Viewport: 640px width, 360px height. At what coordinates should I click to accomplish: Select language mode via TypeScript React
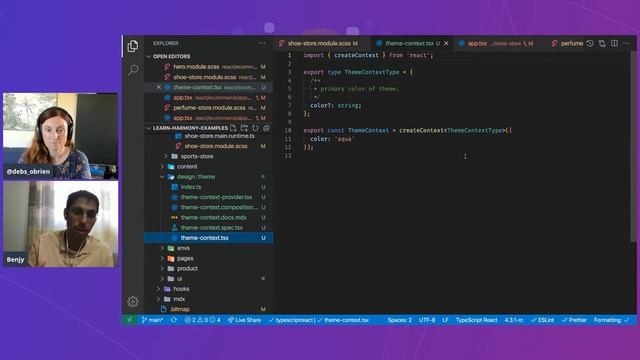pyautogui.click(x=476, y=320)
